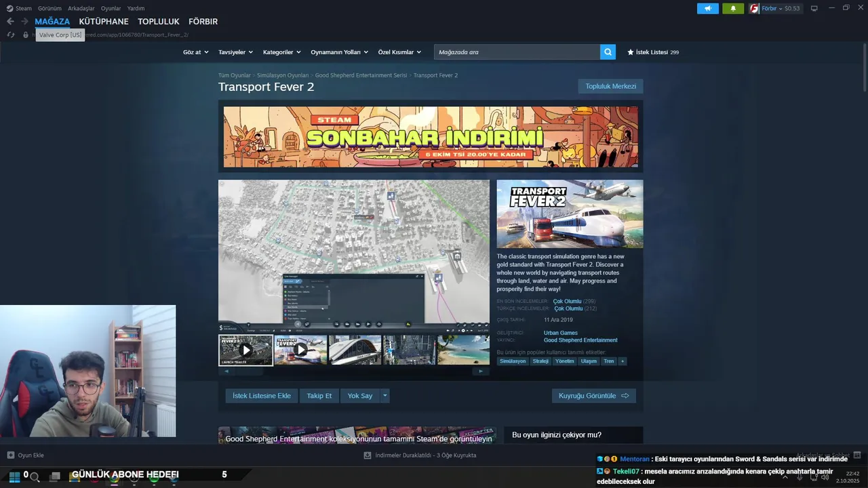Open Good Shepherd Entertainment collection banner
Screen dimensions: 868x488
pyautogui.click(x=359, y=435)
